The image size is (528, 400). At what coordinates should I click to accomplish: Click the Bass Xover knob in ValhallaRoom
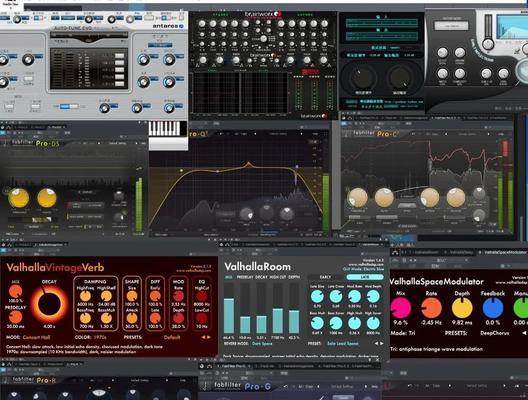click(x=336, y=323)
